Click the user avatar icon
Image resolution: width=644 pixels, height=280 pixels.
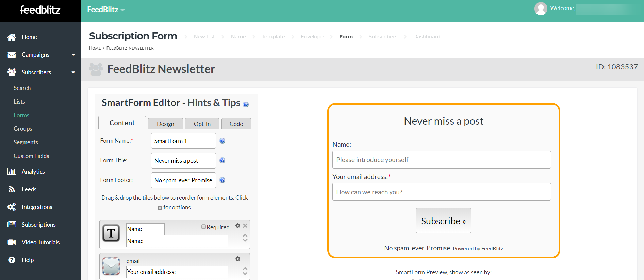[541, 9]
